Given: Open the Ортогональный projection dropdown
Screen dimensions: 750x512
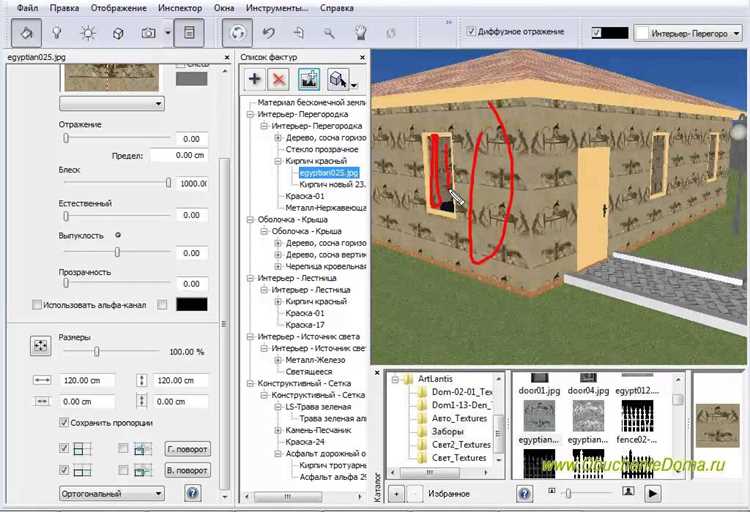Looking at the screenshot, I should (x=111, y=493).
